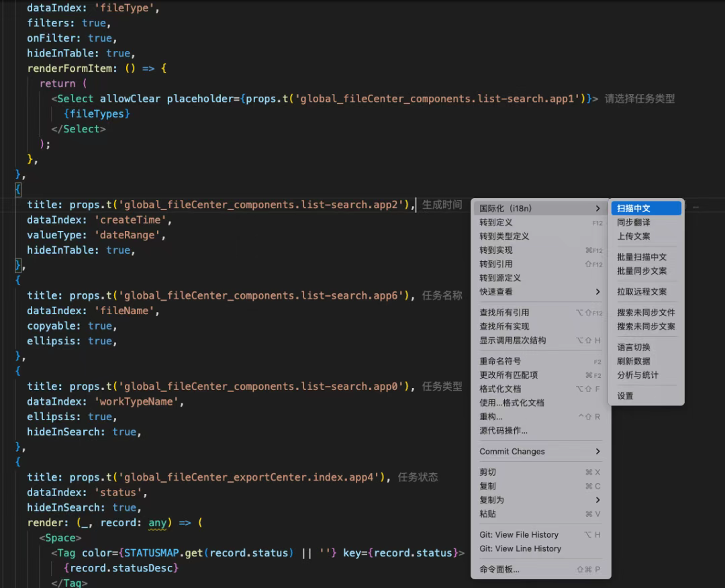The image size is (725, 588).
Task: Choose 转到实现 menu item
Action: click(540, 250)
